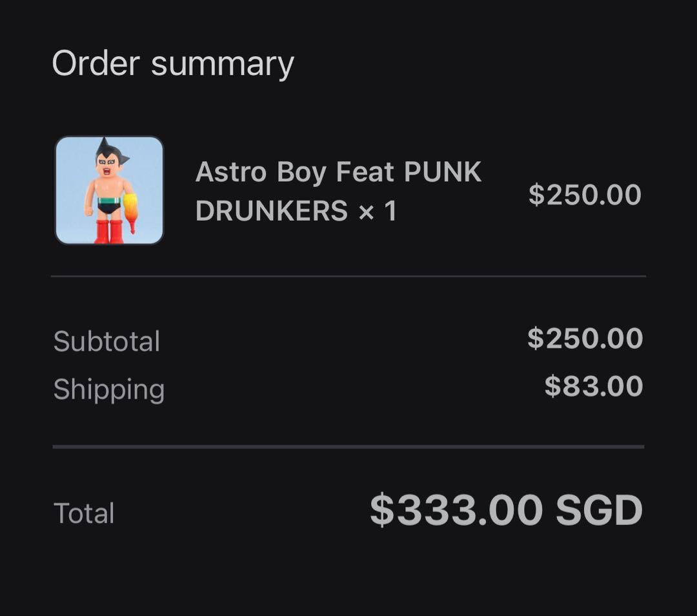Click the "× 1" item quantity
Screen dimensions: 697x616
378,210
